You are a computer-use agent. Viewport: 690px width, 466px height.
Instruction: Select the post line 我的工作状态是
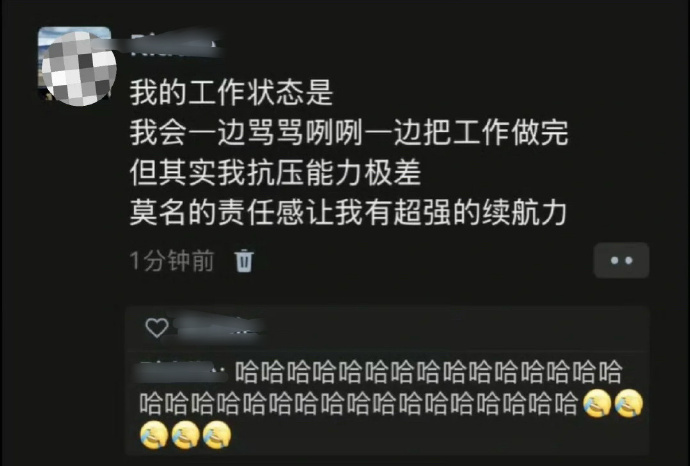pyautogui.click(x=231, y=92)
